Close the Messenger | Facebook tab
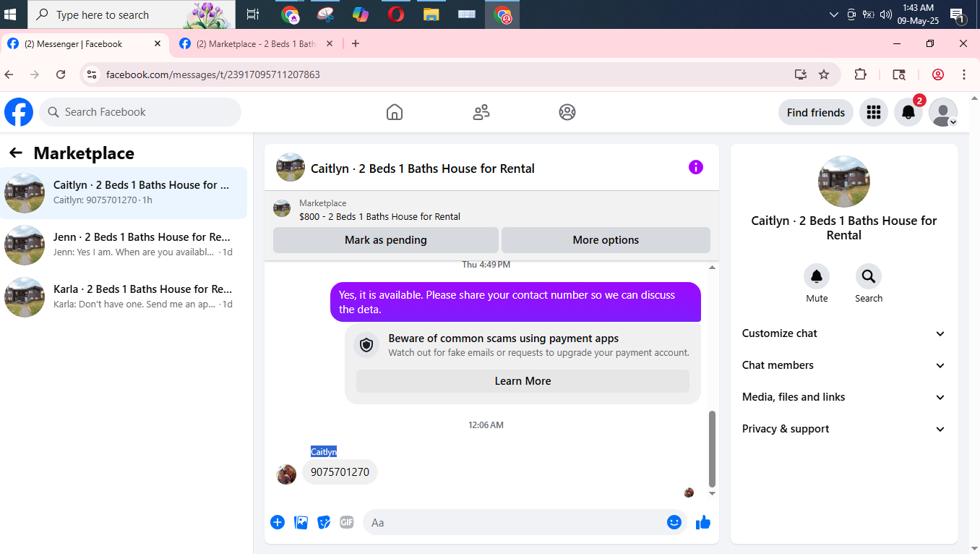The image size is (980, 554). pyautogui.click(x=158, y=44)
